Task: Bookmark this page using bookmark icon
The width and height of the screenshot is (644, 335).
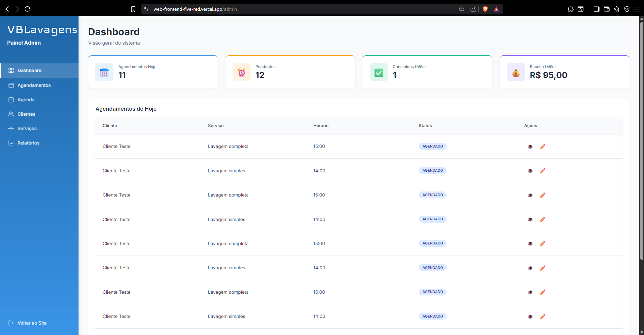Action: tap(133, 9)
